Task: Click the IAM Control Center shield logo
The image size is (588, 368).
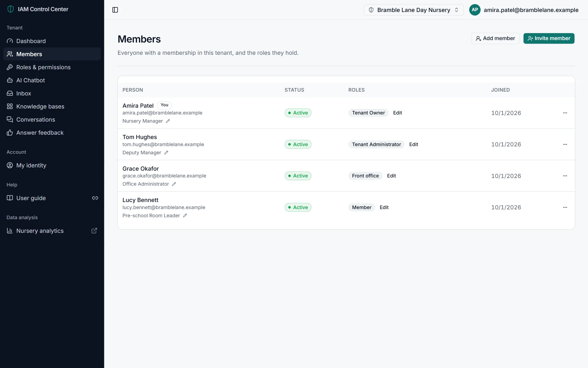Action: pos(11,9)
